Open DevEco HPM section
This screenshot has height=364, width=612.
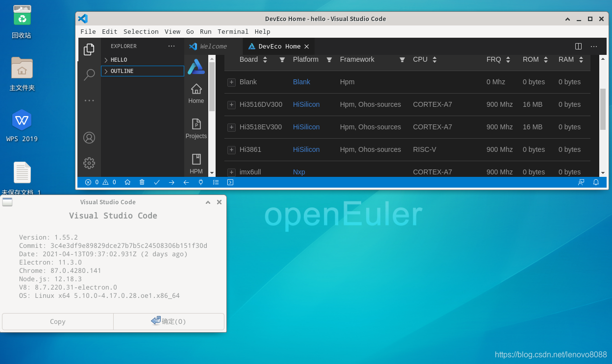tap(196, 164)
